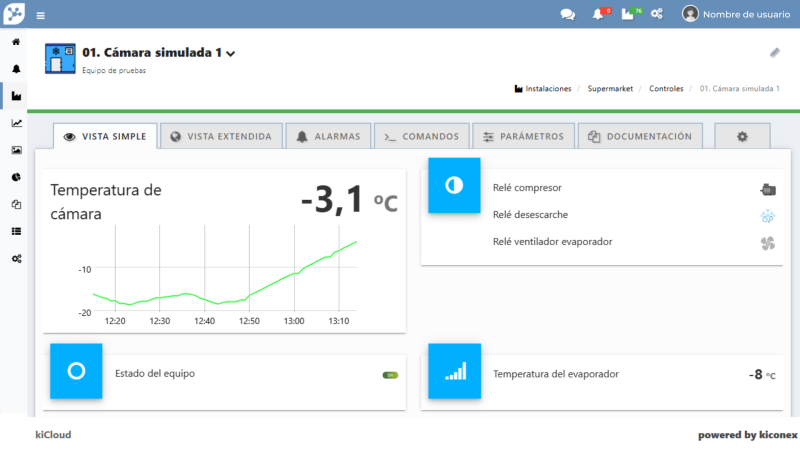Open alarm notifications bell in top bar

[599, 14]
